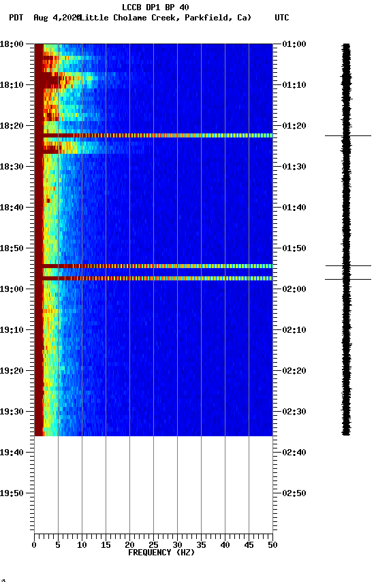Click the '02:20' UTC time label
376x588 pixels.
point(294,371)
